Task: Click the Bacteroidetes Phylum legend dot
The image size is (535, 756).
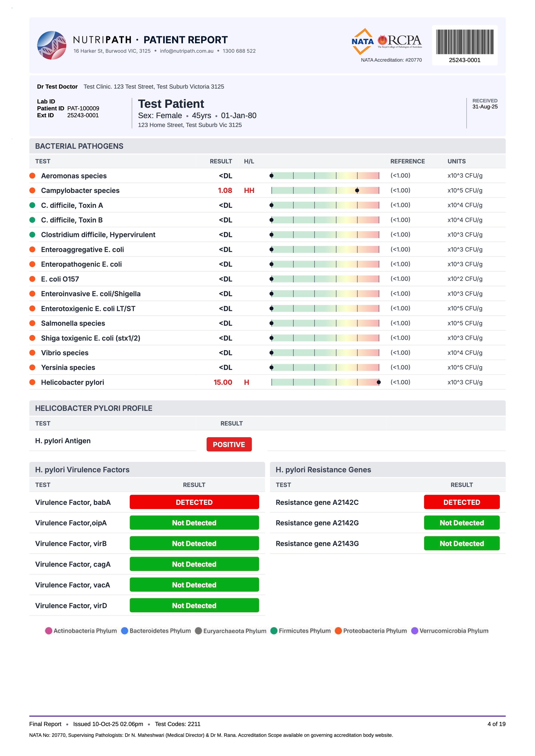Action: 124,631
